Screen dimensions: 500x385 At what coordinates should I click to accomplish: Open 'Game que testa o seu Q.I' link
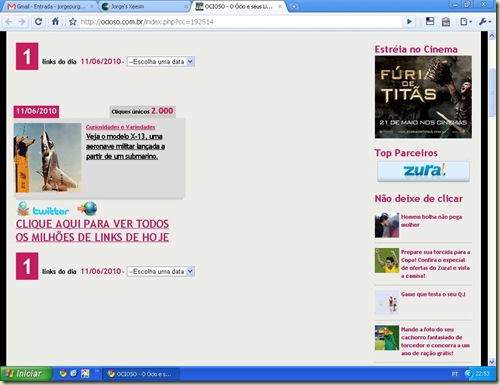(433, 294)
